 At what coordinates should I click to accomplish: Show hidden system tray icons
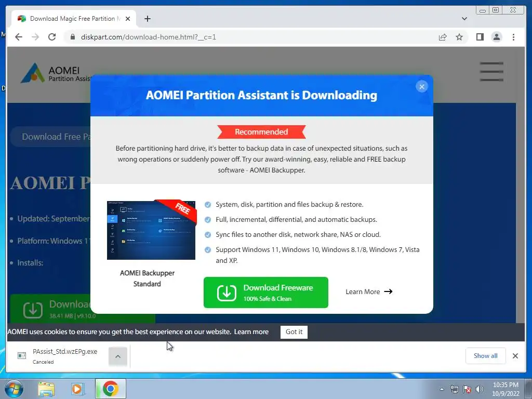[442, 389]
